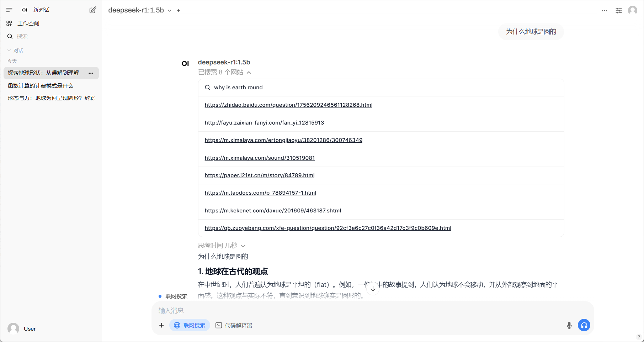This screenshot has width=644, height=342.
Task: Collapse the 对话 conversations group
Action: click(15, 51)
